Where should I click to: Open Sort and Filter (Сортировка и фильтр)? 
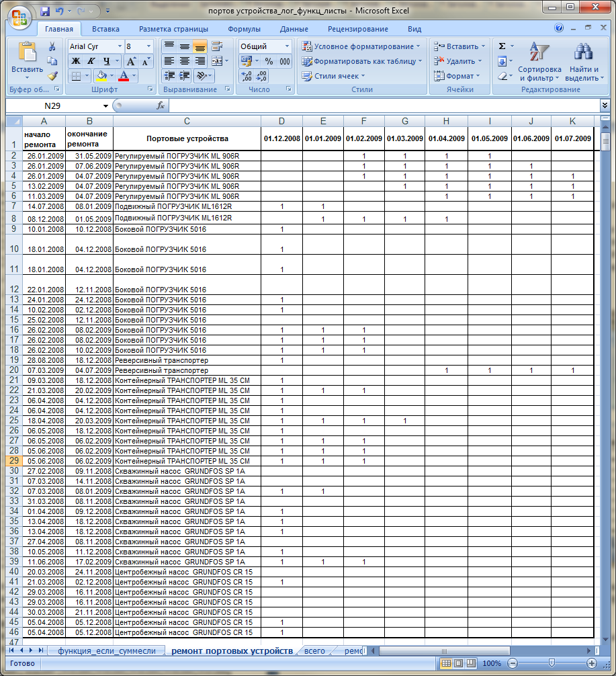[539, 62]
